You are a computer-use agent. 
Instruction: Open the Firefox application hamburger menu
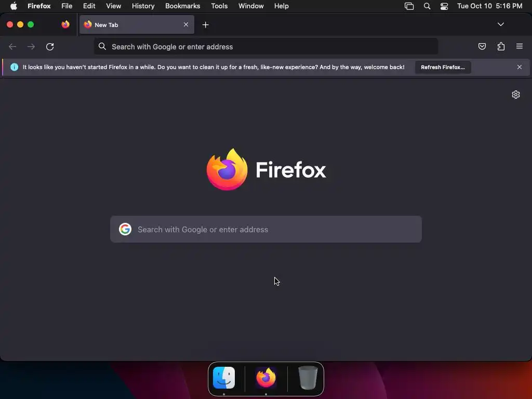(520, 46)
